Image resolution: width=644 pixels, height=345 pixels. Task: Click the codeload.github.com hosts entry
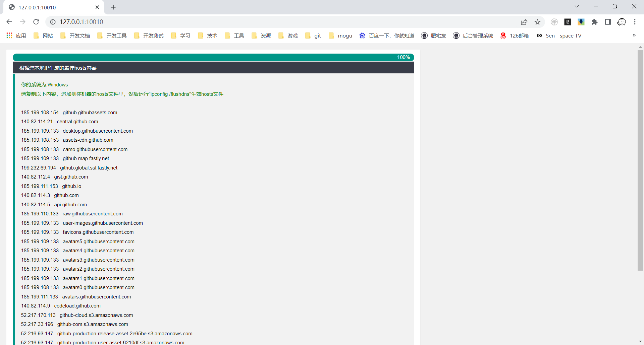pyautogui.click(x=61, y=306)
